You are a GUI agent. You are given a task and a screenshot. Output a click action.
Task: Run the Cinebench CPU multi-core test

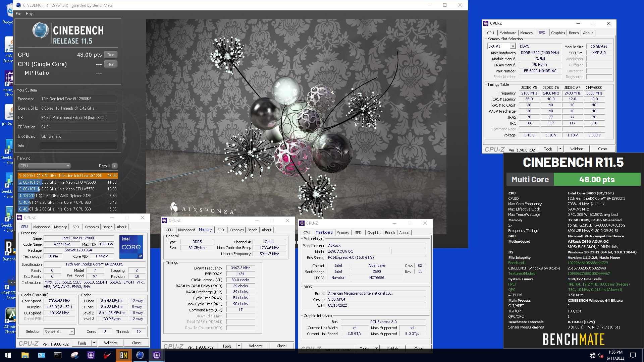[x=111, y=55]
